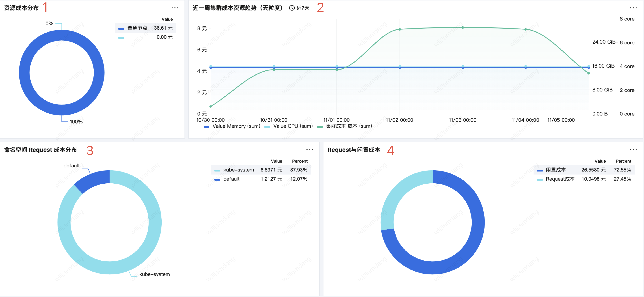Viewport: 644px width, 297px height.
Task: Open more options menu for 资源成本分布 panel
Action: (175, 8)
